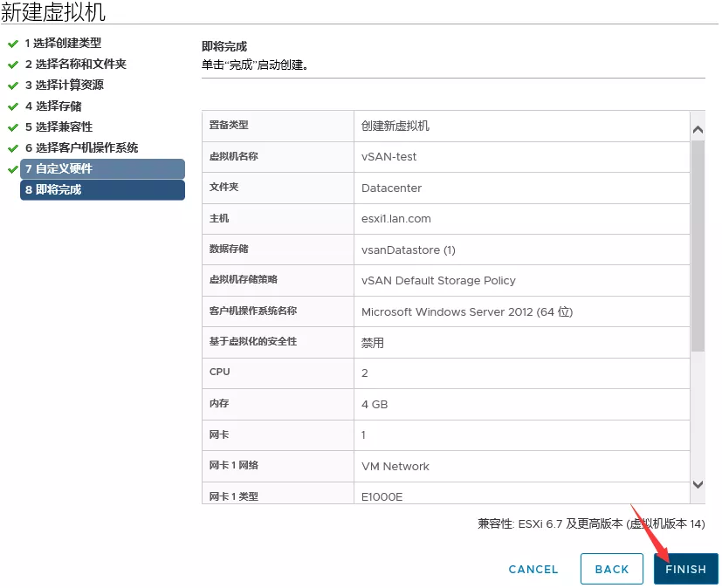Click the VM Network value in table
Image resolution: width=722 pixels, height=588 pixels.
pyautogui.click(x=395, y=467)
